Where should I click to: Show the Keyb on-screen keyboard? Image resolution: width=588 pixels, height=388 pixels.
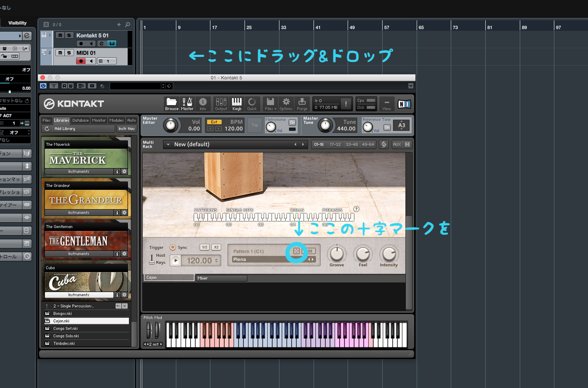tap(237, 103)
